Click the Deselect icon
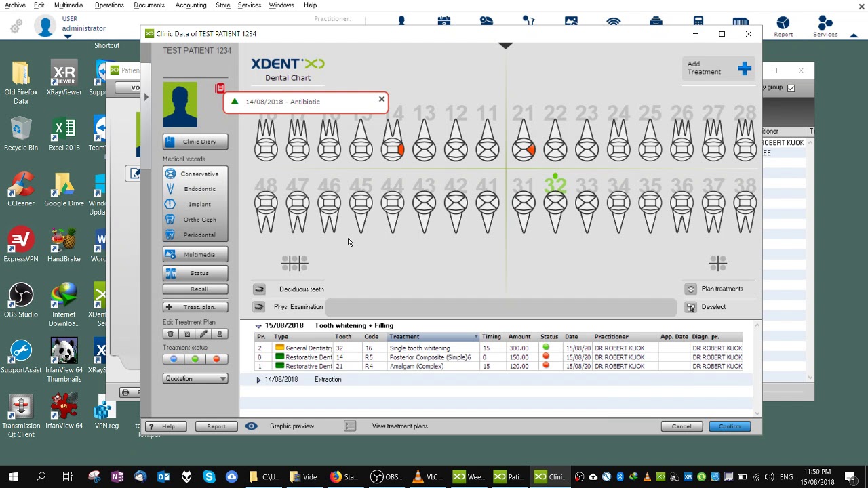This screenshot has height=488, width=868. point(691,307)
